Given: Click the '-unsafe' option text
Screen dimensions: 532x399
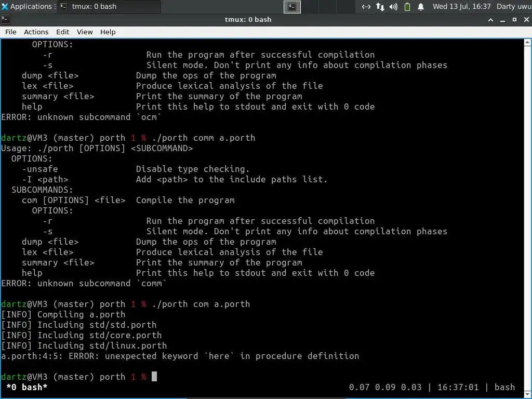Looking at the screenshot, I should [x=39, y=169].
